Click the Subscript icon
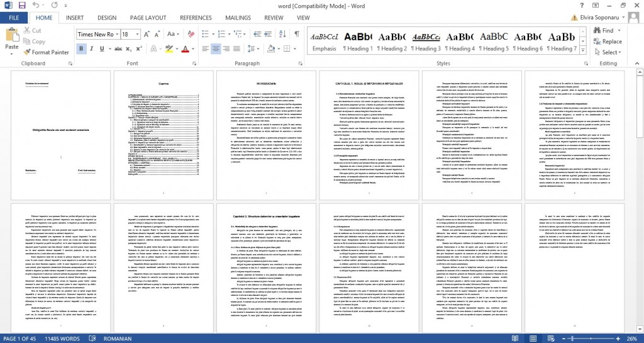This screenshot has height=343, width=644. (130, 48)
